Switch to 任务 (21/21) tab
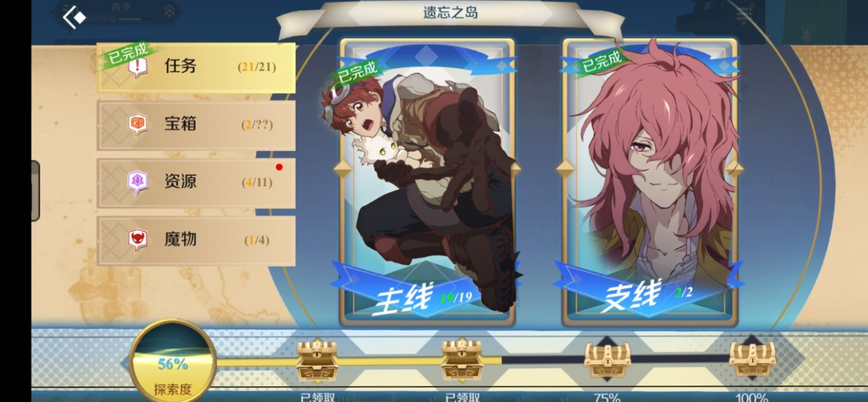 point(197,68)
